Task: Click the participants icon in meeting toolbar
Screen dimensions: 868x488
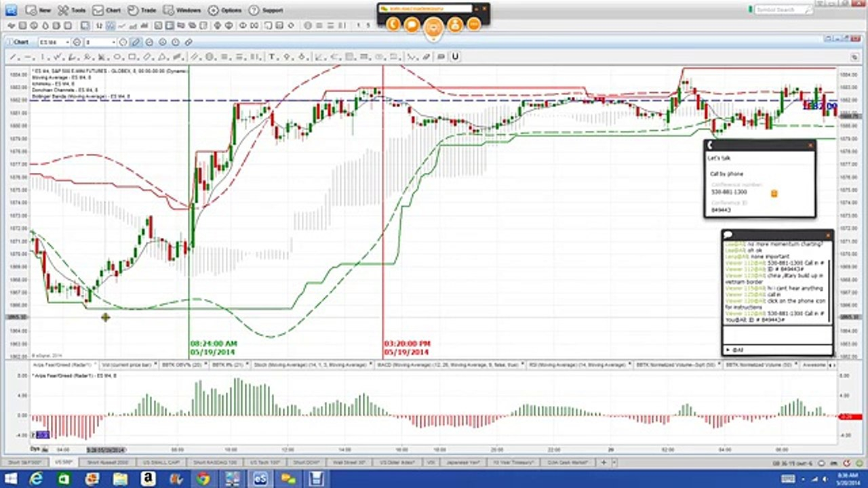Action: (x=454, y=24)
